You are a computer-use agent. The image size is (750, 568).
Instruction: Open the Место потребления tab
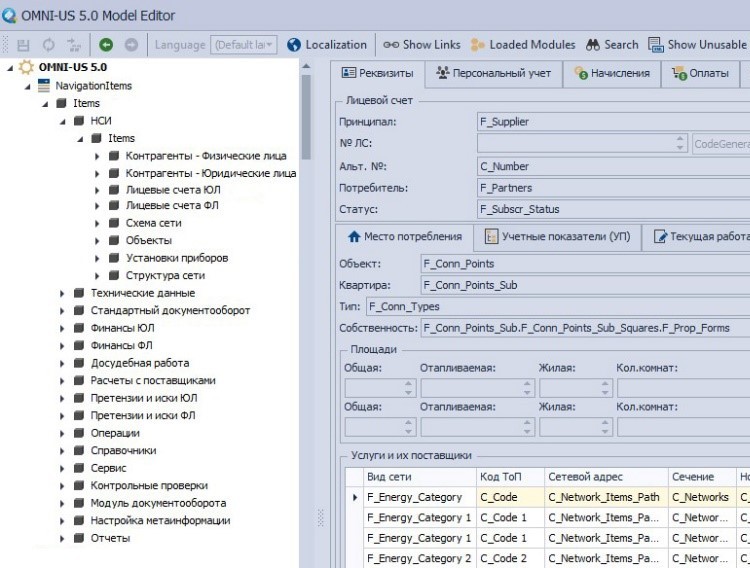tap(405, 237)
